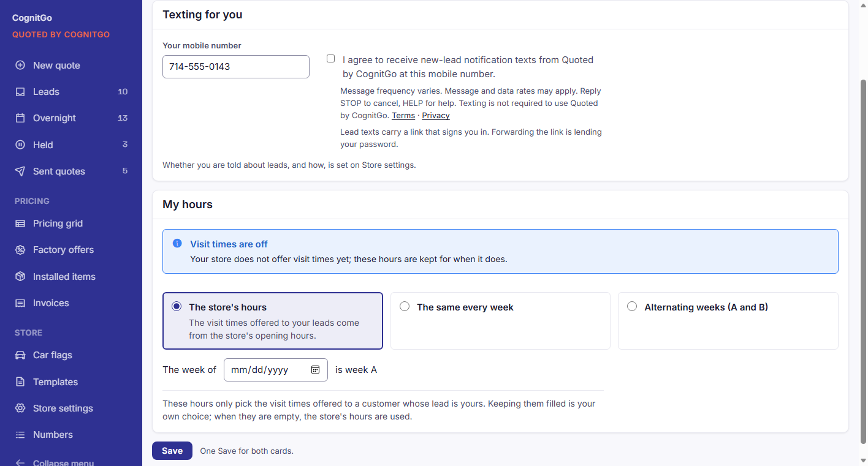Click the Car flags car icon
The height and width of the screenshot is (466, 868).
tap(20, 355)
